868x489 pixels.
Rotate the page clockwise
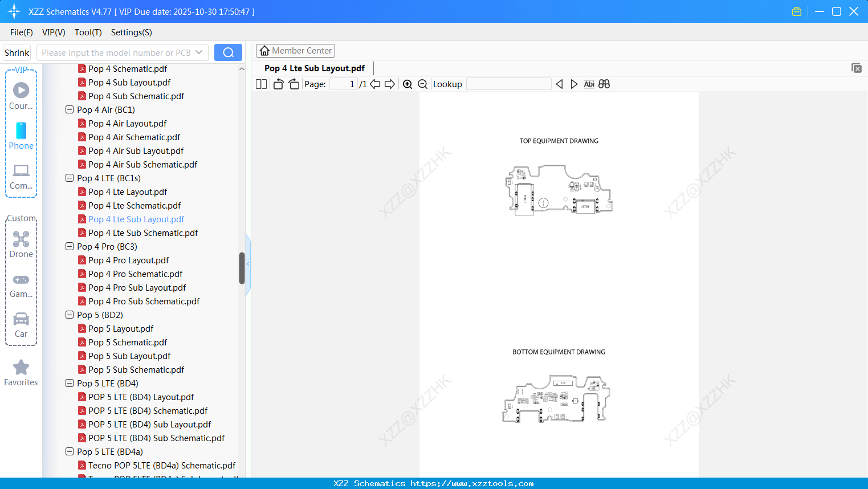(x=294, y=84)
